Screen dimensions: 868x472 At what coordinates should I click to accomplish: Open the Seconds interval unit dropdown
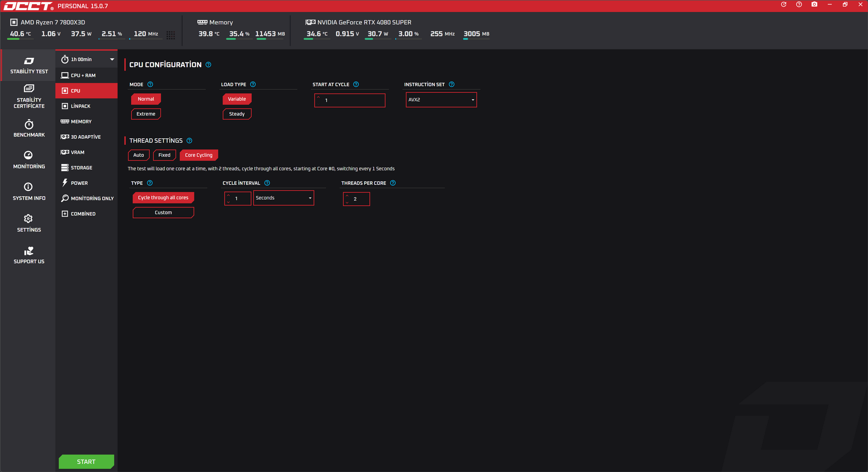(283, 198)
